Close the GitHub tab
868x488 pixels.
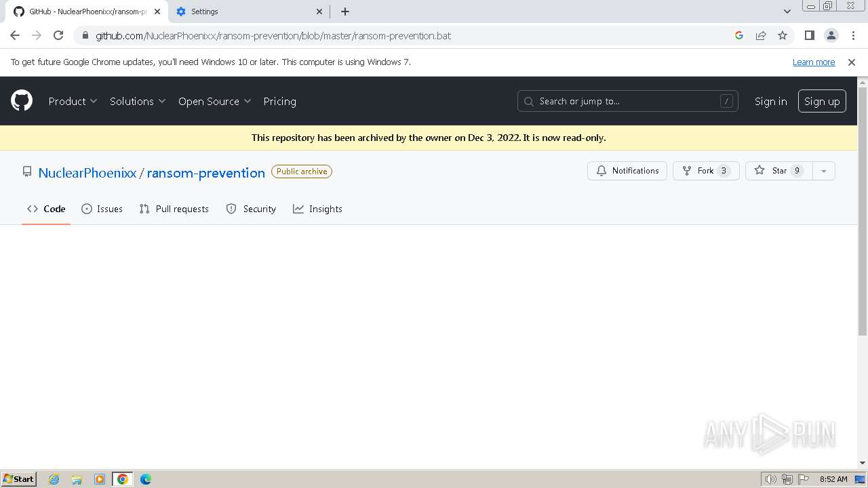click(x=157, y=12)
